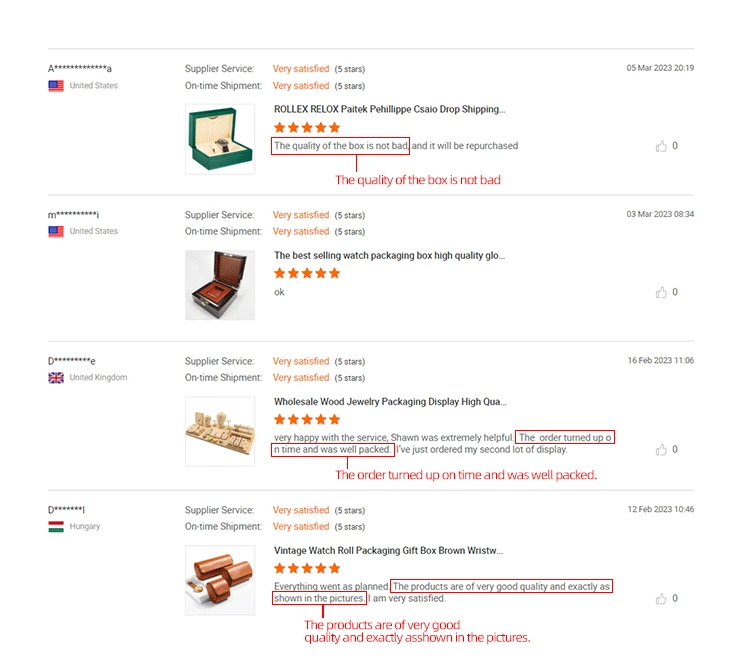Open "Vintage Watch Roll Packaging Gift Box" link
Screen dimensions: 750x663
pos(388,550)
